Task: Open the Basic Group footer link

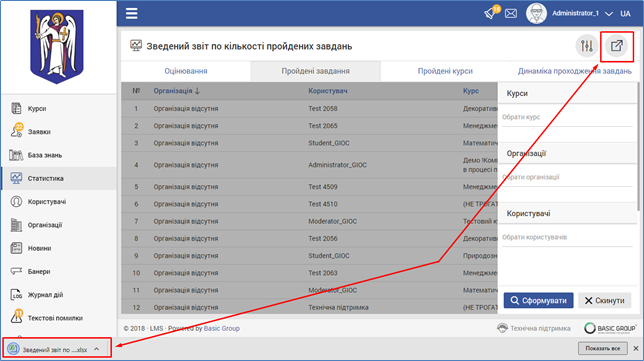Action: (x=222, y=328)
